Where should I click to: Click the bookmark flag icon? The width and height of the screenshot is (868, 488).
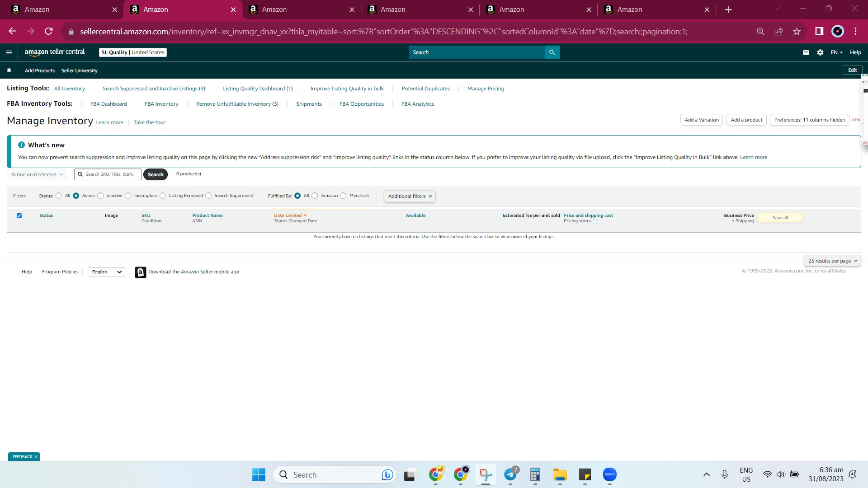point(9,70)
